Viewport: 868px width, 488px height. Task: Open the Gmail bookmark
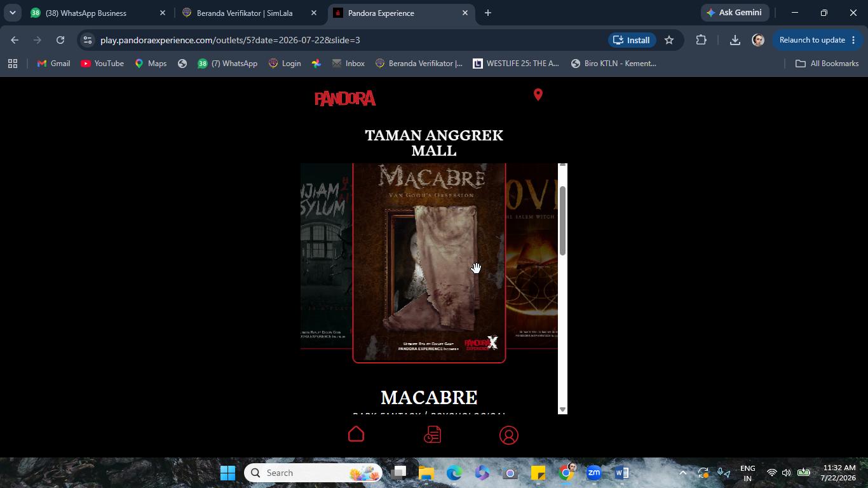pyautogui.click(x=53, y=64)
